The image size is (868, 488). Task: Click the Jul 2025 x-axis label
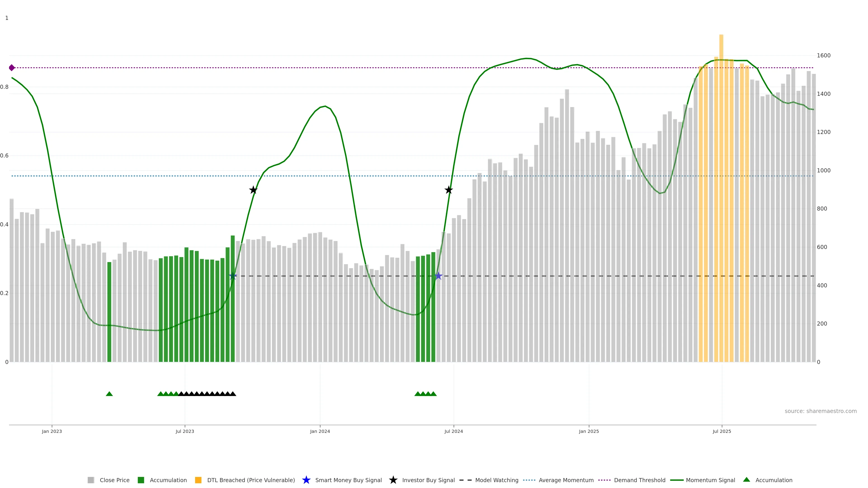click(x=722, y=431)
